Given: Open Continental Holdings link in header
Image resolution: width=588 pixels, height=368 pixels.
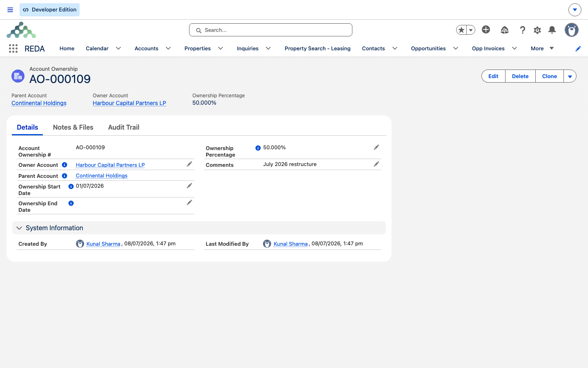Looking at the screenshot, I should pyautogui.click(x=39, y=103).
